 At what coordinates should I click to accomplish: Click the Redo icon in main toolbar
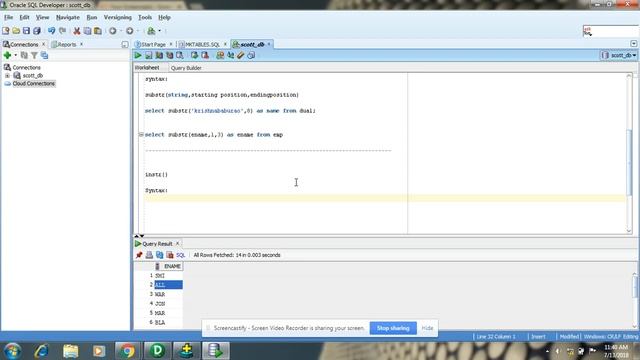[x=62, y=31]
